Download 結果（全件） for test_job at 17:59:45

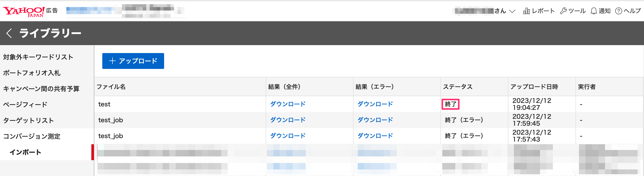pyautogui.click(x=288, y=120)
